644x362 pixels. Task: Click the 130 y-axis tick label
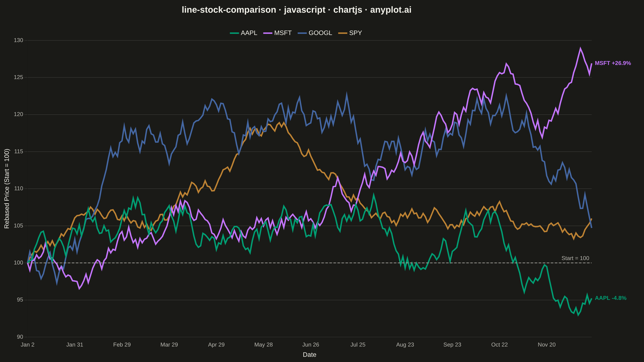click(x=19, y=40)
